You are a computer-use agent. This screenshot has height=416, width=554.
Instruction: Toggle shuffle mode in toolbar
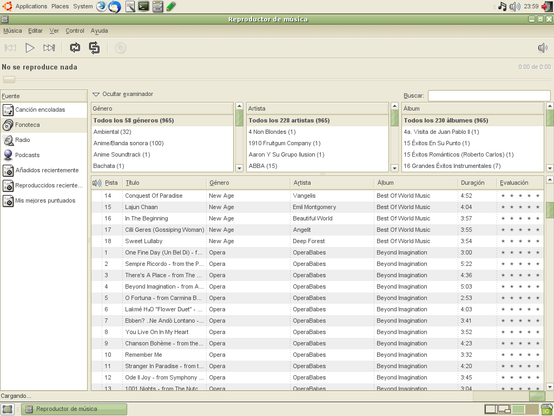[94, 48]
